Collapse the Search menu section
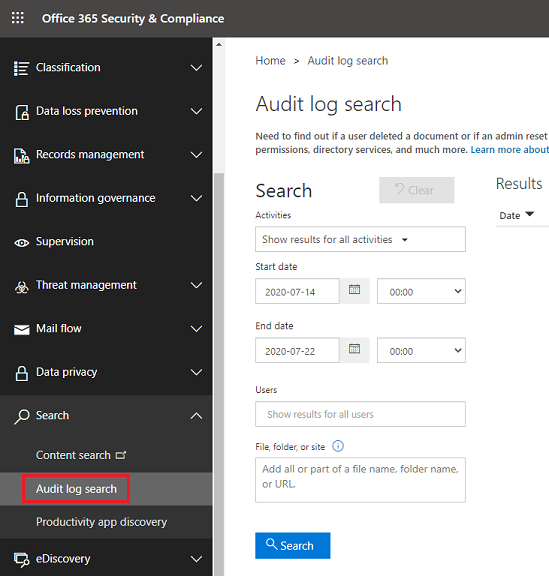549x576 pixels. coord(197,416)
